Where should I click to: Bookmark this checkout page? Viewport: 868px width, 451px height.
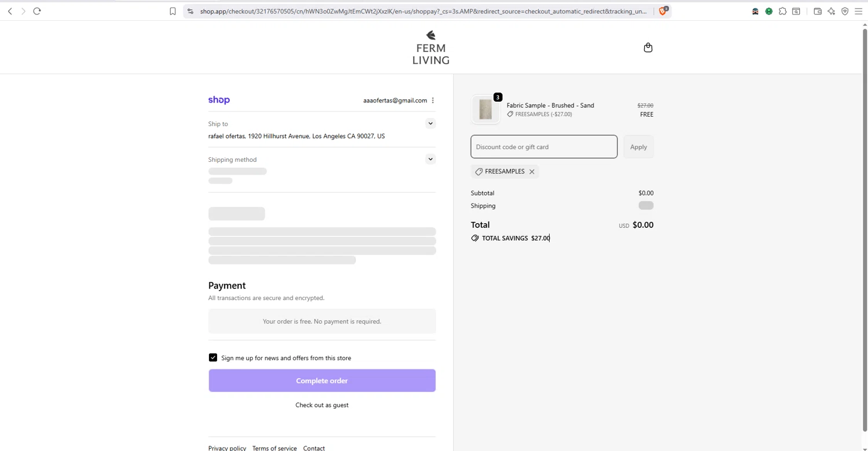pos(172,11)
